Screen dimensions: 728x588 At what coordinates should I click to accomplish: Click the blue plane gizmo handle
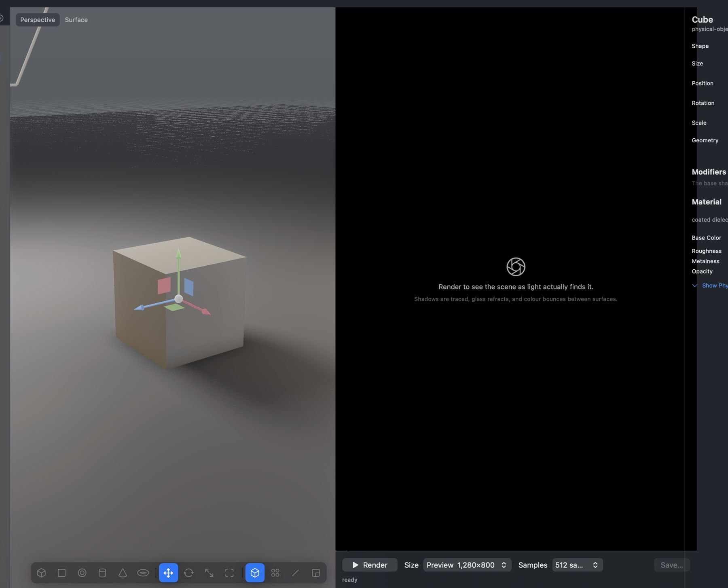pos(189,287)
